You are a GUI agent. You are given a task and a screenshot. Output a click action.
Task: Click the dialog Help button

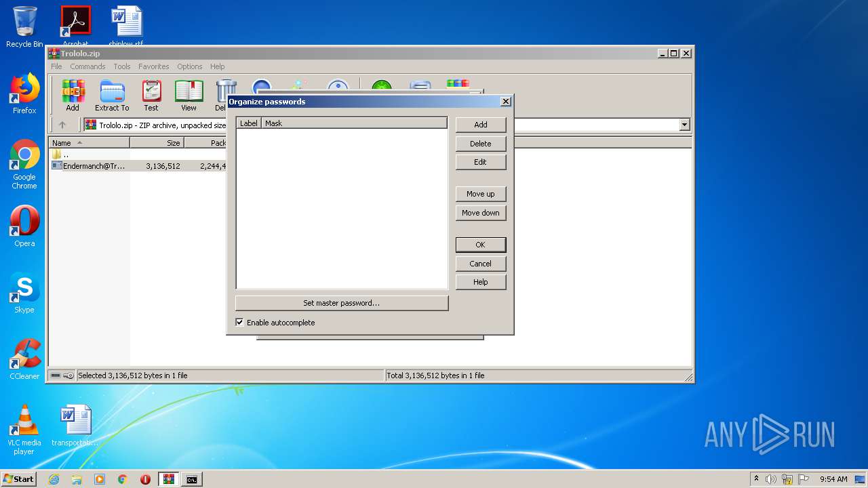click(481, 282)
